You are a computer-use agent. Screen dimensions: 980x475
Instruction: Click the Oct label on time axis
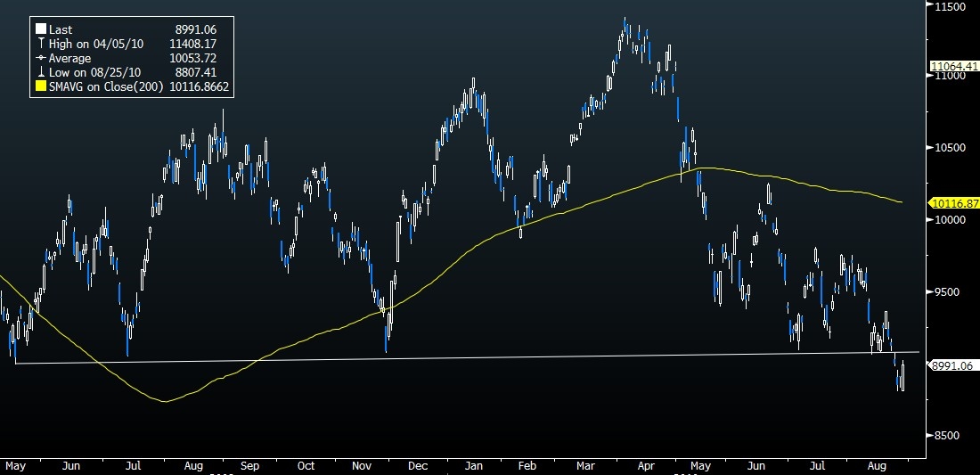[306, 465]
